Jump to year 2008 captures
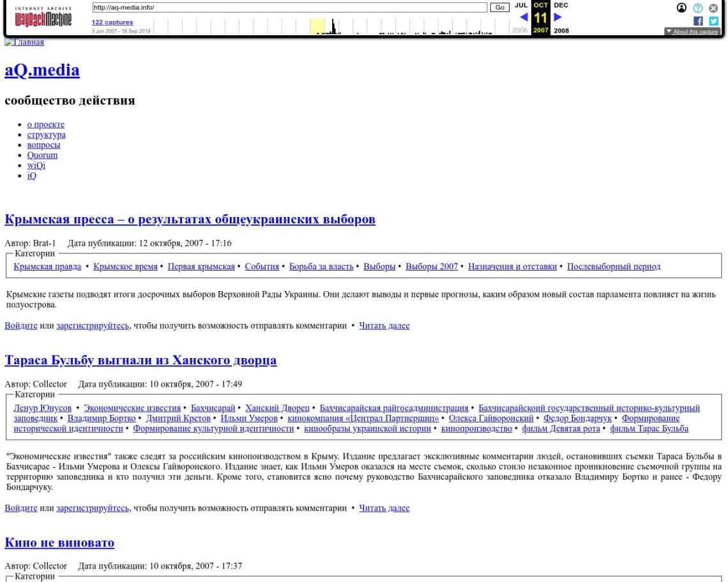The width and height of the screenshot is (728, 582). coord(561,31)
